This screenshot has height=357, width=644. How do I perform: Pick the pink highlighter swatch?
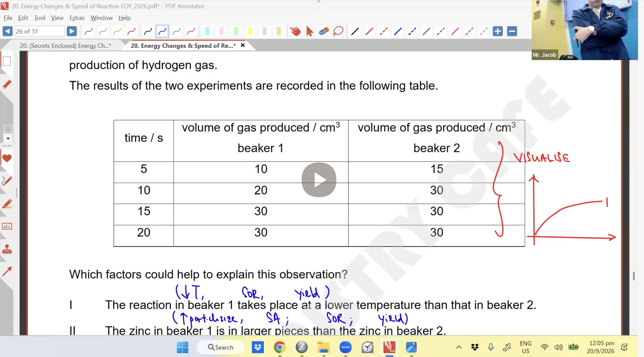pos(222,31)
